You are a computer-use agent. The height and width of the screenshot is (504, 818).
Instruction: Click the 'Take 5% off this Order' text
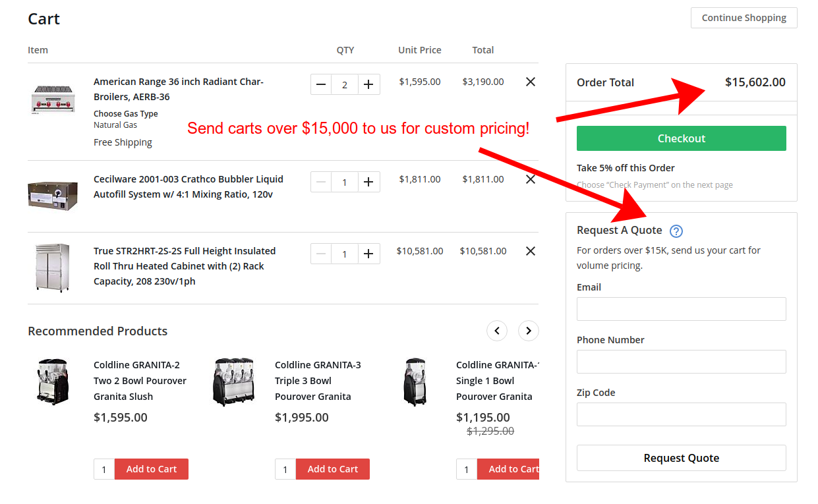[626, 168]
